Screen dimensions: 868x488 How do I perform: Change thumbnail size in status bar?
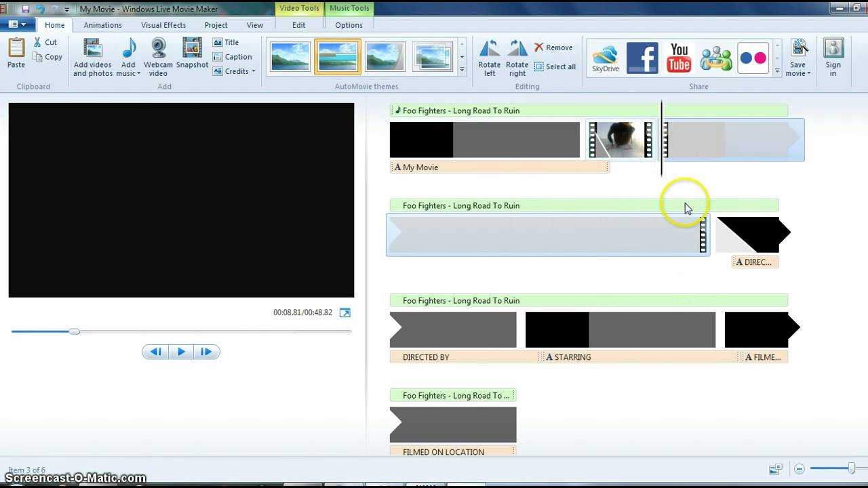[775, 469]
